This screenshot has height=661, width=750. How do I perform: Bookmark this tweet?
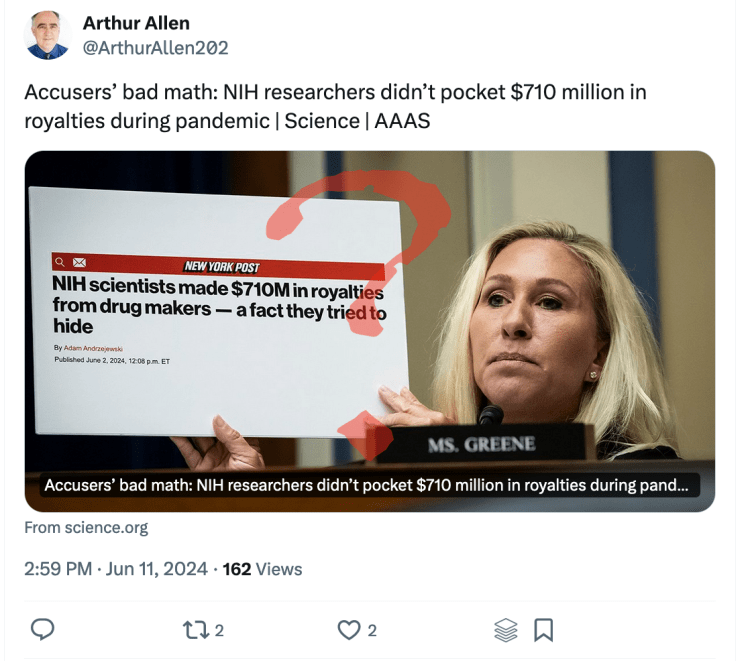coord(544,629)
